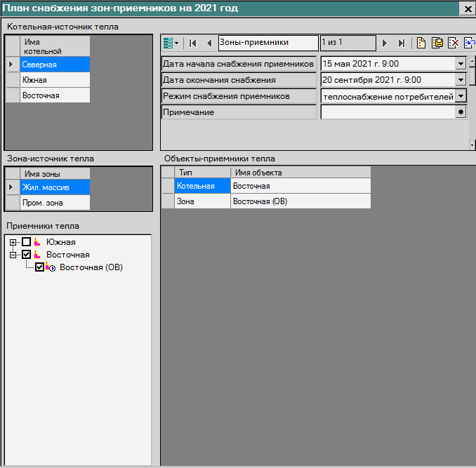Click the Примечание ellipsis button
Image resolution: width=476 pixels, height=468 pixels.
pos(461,112)
